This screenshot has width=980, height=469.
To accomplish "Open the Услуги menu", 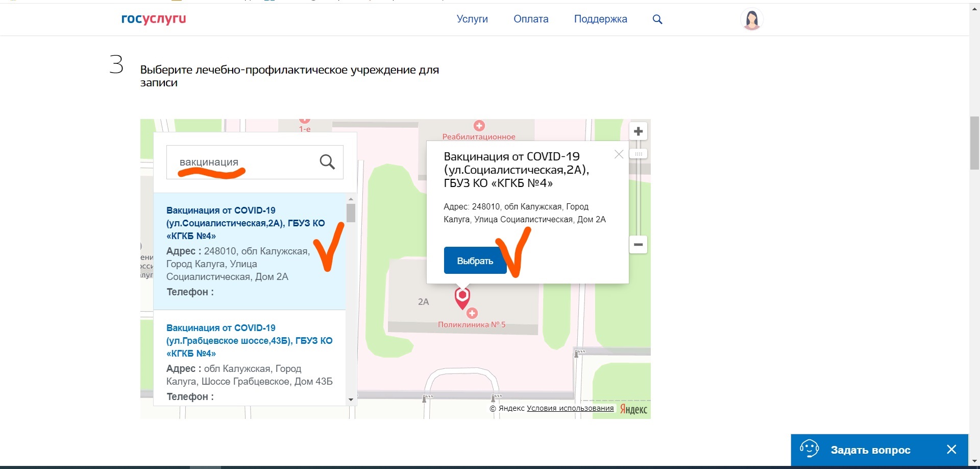I will 472,19.
